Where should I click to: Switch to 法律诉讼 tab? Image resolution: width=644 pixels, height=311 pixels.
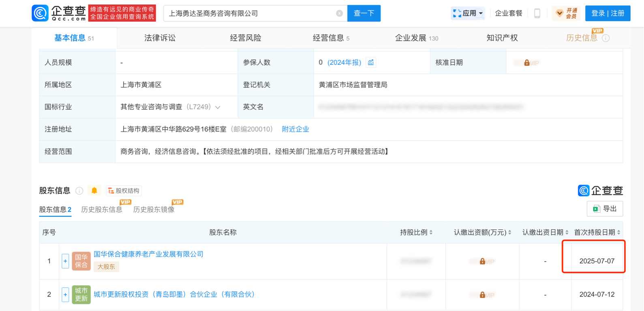click(x=160, y=38)
